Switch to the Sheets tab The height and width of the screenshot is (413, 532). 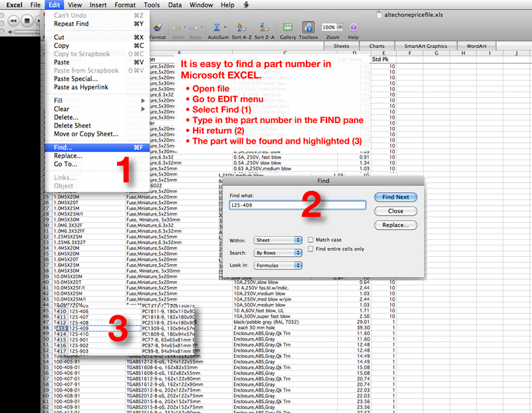341,46
